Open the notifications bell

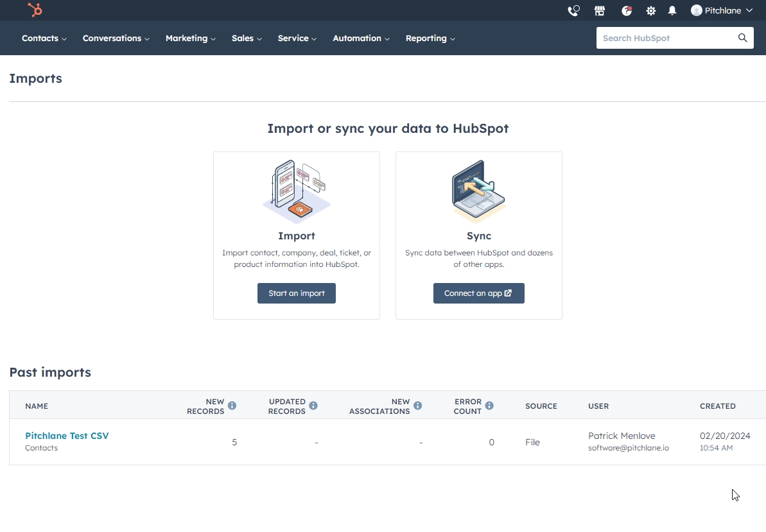click(672, 11)
